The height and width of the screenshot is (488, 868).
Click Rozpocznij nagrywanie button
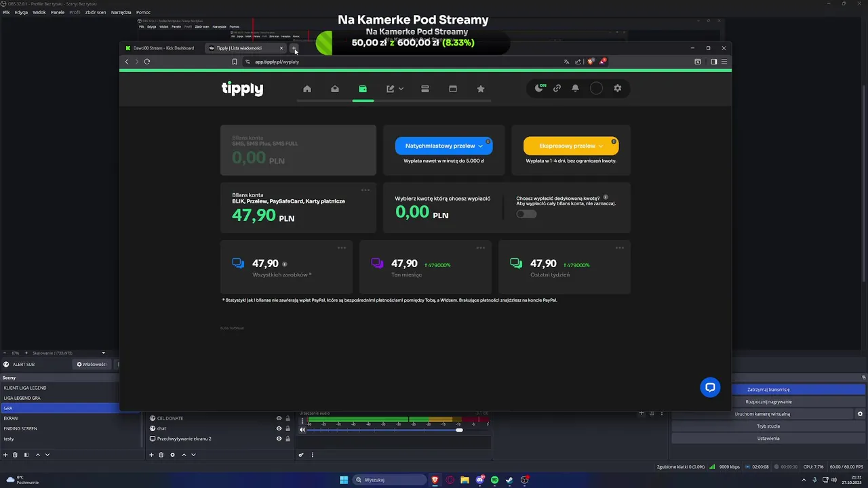(x=768, y=402)
